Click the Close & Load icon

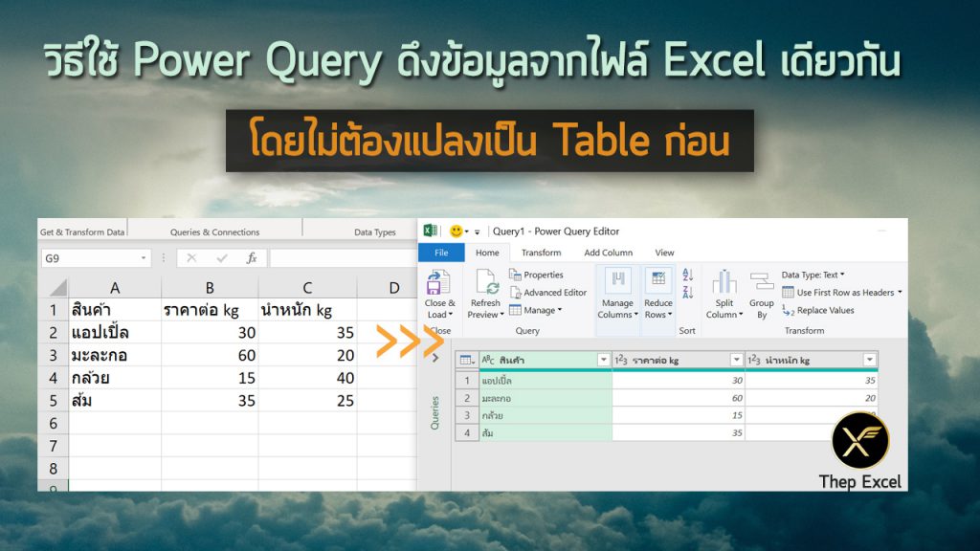point(439,283)
